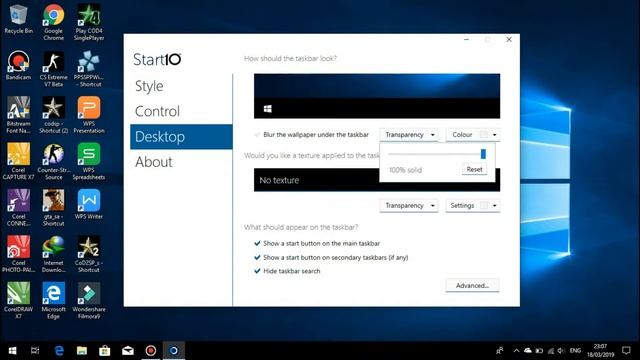Image resolution: width=640 pixels, height=360 pixels.
Task: Open File Explorer from the taskbar
Action: coord(82,350)
